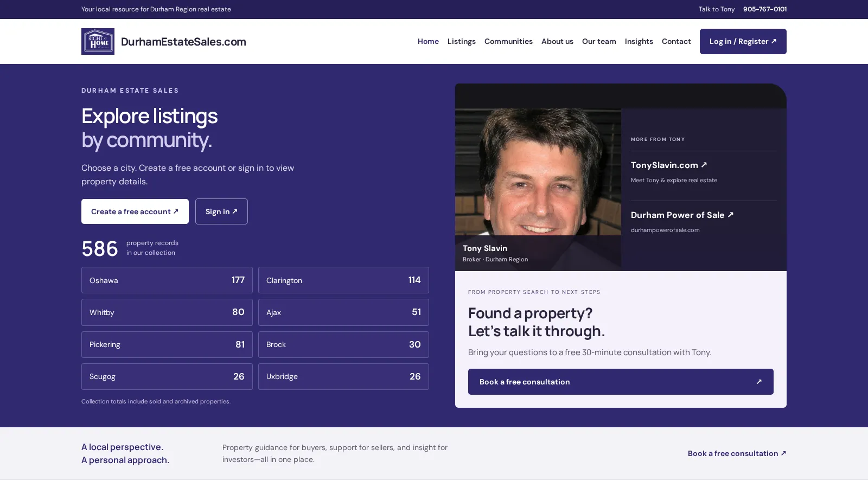Viewport: 868px width, 488px height.
Task: Click Create a free account button
Action: [135, 211]
